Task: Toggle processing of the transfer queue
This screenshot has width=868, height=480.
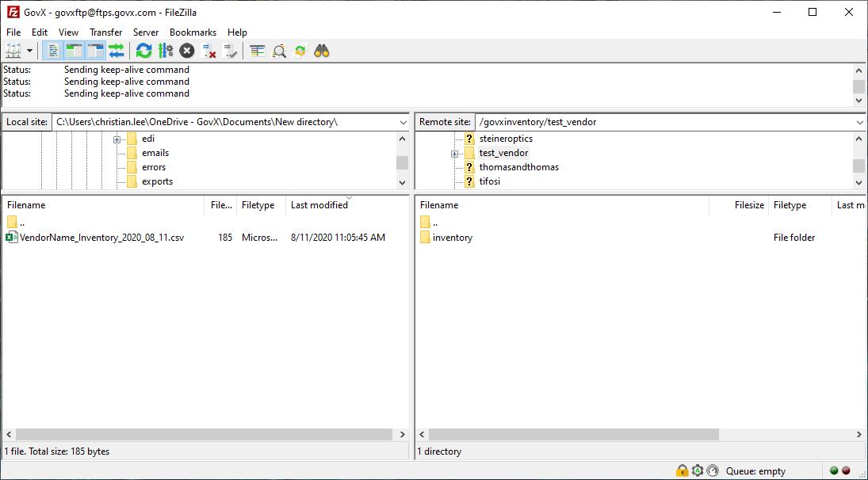Action: point(166,51)
